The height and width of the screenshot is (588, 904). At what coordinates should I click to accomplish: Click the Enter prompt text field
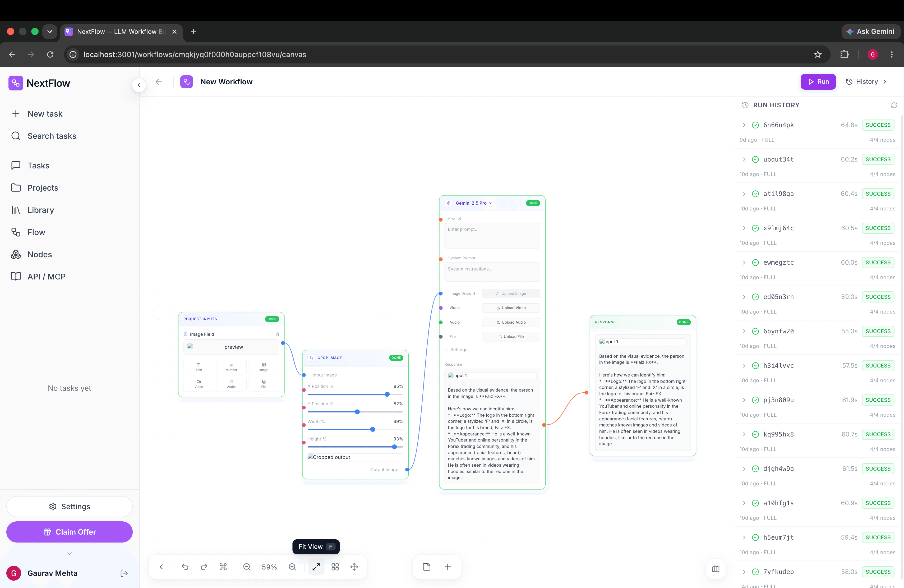point(492,236)
